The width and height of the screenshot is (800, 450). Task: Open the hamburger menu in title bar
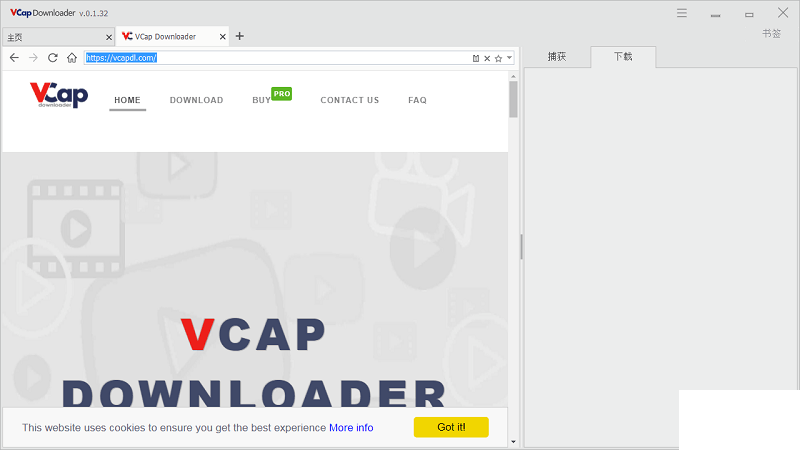682,14
